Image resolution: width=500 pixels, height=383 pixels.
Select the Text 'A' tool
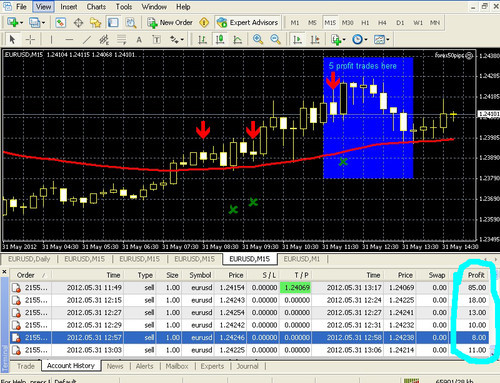(x=139, y=40)
